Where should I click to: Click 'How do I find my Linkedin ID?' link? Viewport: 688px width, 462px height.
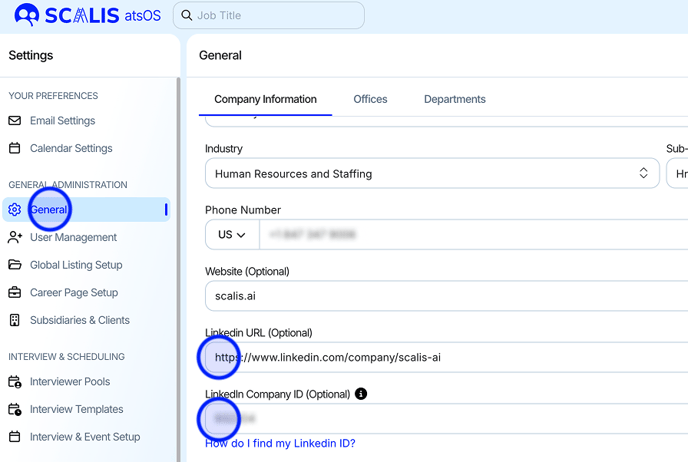coord(280,444)
